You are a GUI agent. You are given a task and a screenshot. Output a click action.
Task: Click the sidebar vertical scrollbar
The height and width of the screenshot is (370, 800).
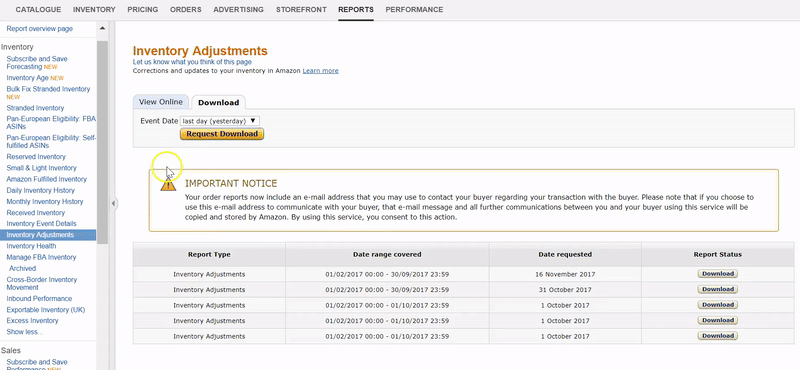coord(103,143)
